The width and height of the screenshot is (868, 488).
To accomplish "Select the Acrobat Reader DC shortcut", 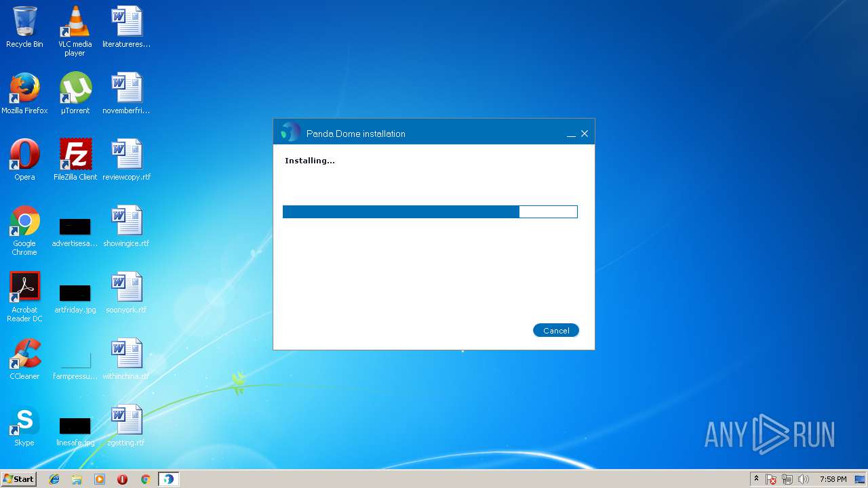I will tap(24, 297).
